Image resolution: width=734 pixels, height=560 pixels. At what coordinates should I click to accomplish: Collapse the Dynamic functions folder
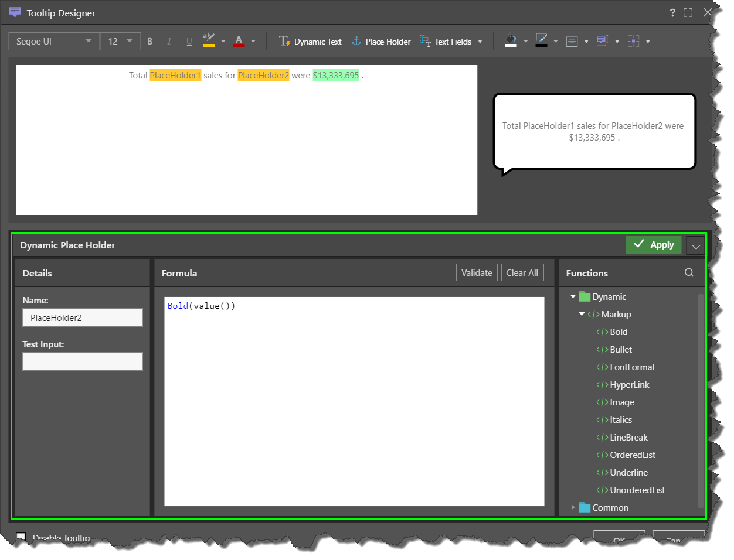coord(573,297)
